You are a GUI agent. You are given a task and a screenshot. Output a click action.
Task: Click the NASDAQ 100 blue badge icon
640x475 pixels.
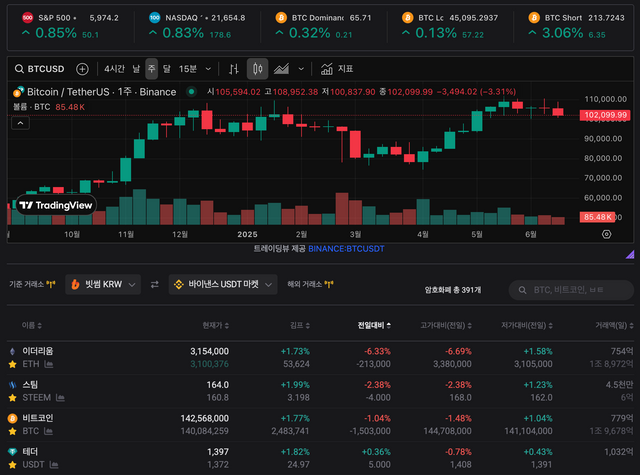coord(155,18)
